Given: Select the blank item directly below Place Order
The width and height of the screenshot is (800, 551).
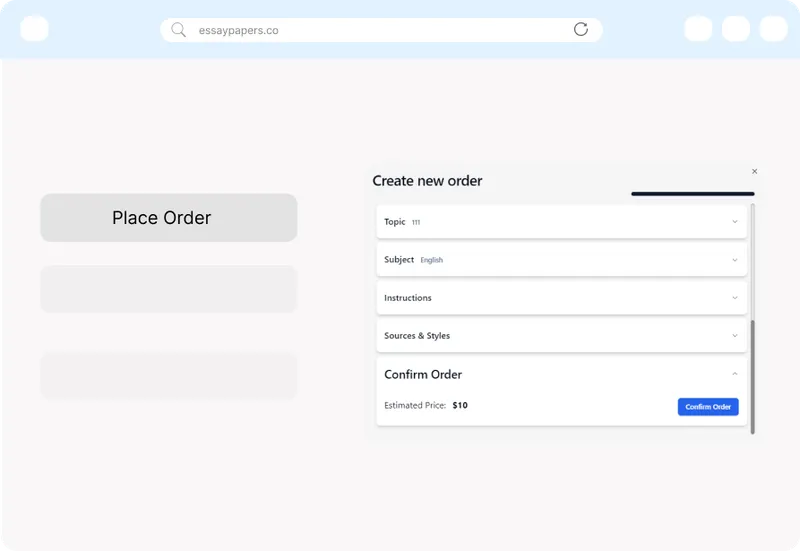Looking at the screenshot, I should (168, 289).
